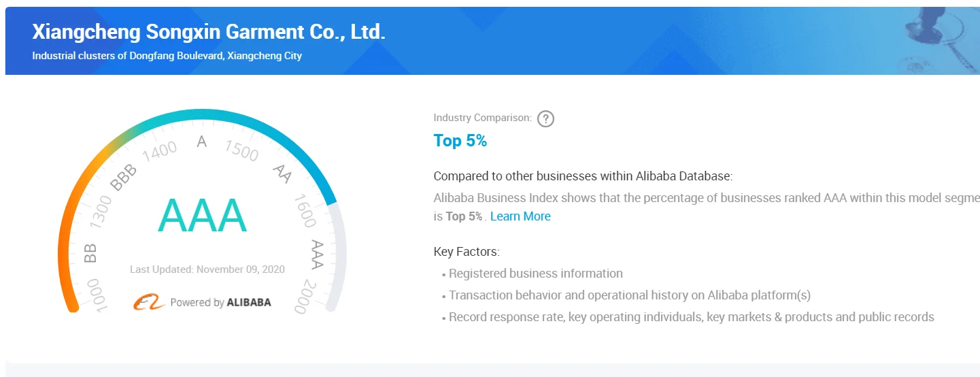Click the 1600 mark on the gauge
Image resolution: width=980 pixels, height=377 pixels.
click(x=305, y=210)
